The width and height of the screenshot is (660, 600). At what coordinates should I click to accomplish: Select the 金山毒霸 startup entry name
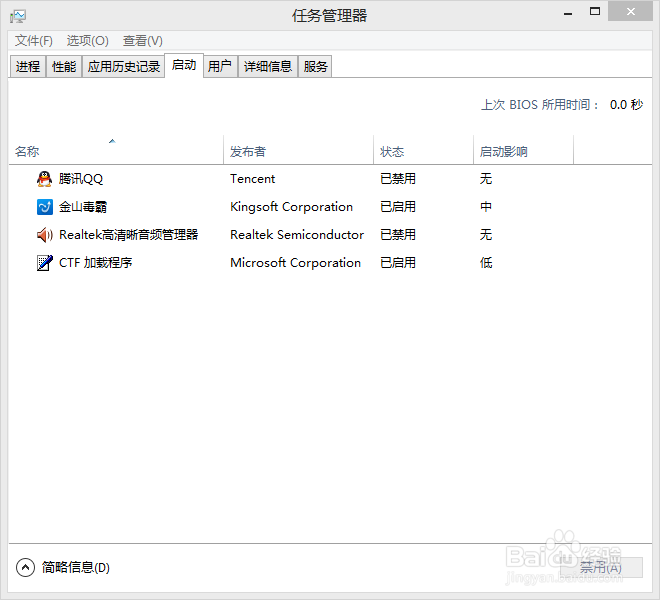(83, 207)
